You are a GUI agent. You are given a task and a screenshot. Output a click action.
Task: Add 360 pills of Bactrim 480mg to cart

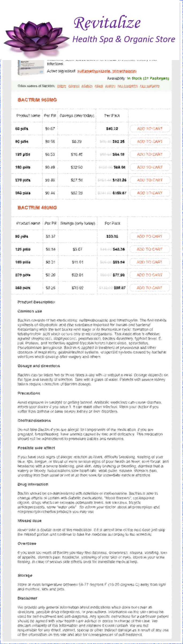pos(150,288)
